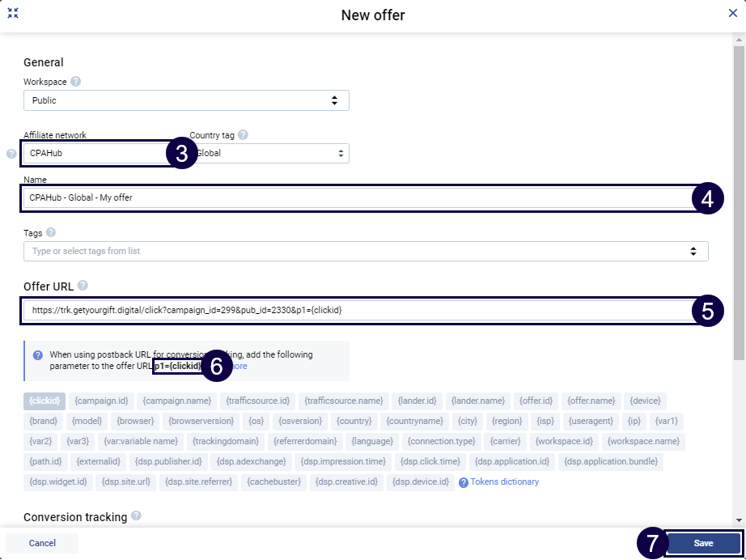746x560 pixels.
Task: Click the help icon next to Workspace
Action: point(75,82)
